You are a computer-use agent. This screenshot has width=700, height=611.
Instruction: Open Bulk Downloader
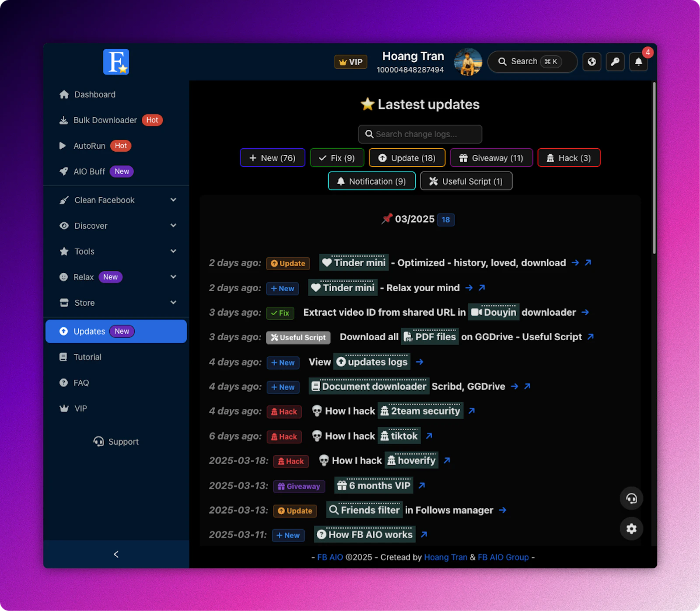(x=116, y=120)
